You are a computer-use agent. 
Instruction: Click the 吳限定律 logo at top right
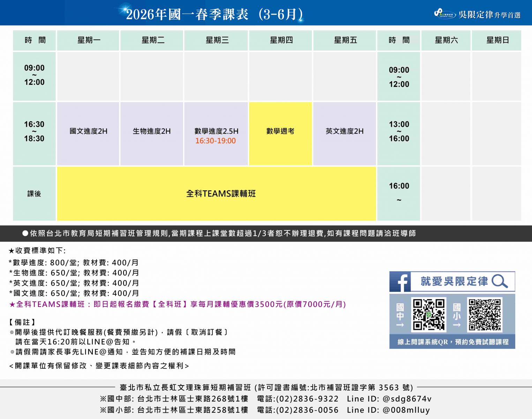click(477, 14)
